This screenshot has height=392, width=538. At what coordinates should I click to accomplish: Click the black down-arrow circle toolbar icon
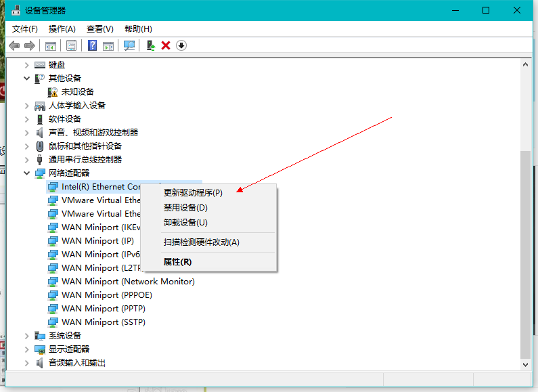[181, 45]
